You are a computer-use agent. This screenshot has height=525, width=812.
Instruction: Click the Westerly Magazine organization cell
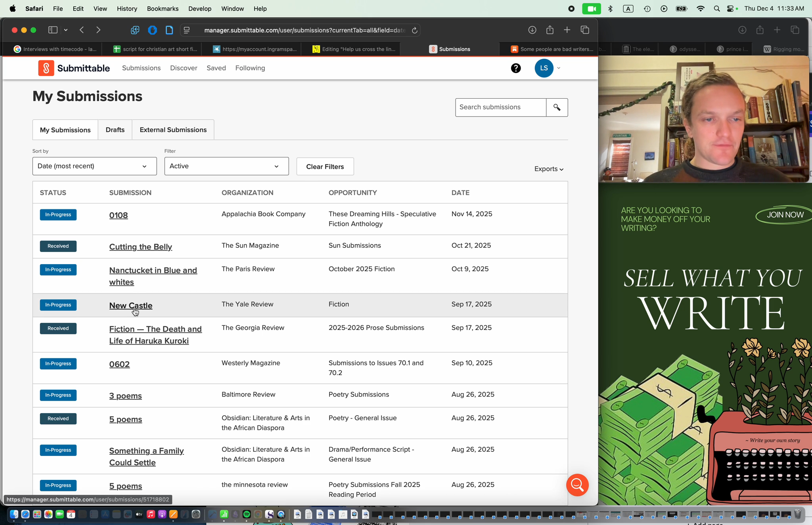tap(251, 363)
